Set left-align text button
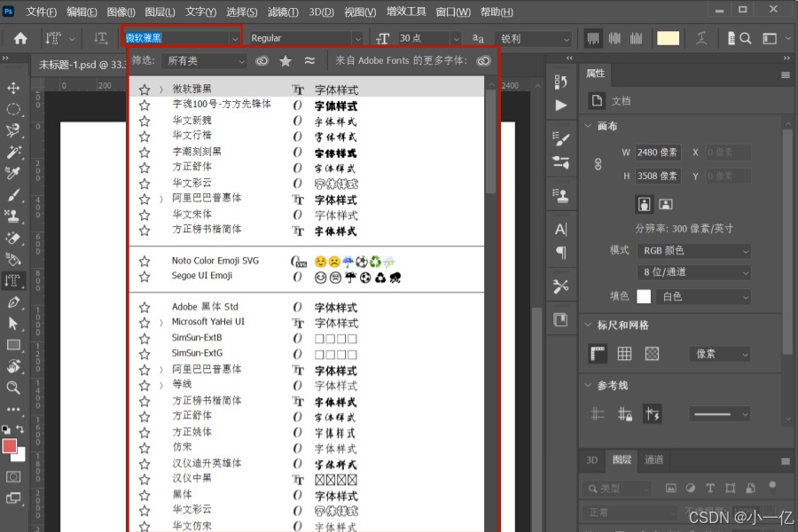798x532 pixels. 593,38
